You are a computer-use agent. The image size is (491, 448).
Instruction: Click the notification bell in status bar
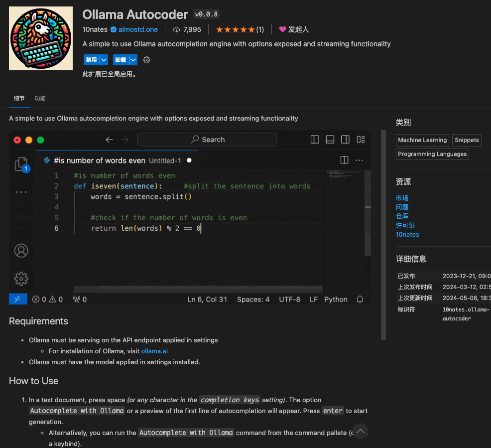point(360,299)
